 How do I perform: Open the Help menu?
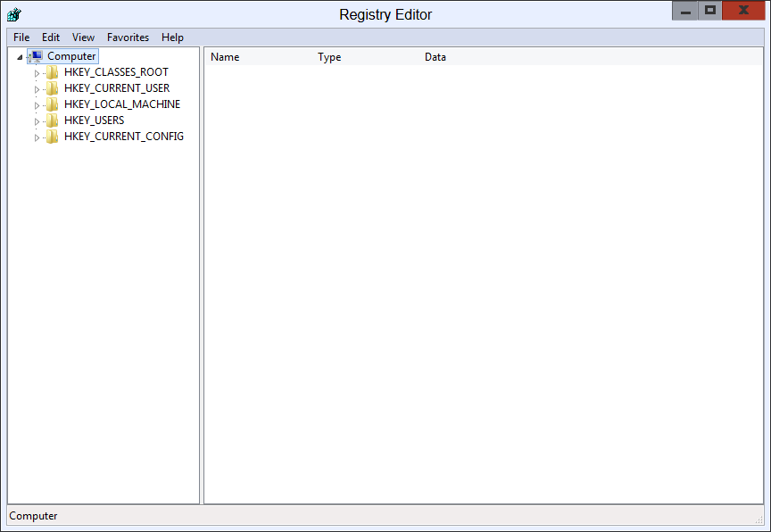[x=172, y=37]
